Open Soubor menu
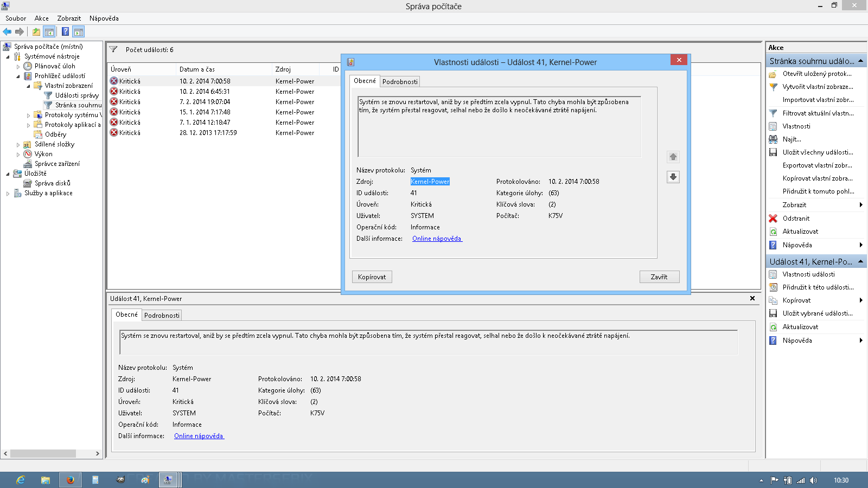This screenshot has height=488, width=868. (16, 18)
